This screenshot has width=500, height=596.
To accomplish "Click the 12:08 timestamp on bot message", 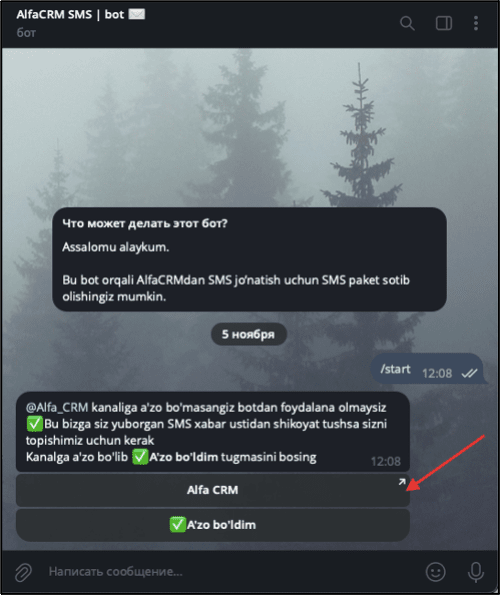I will click(x=386, y=461).
